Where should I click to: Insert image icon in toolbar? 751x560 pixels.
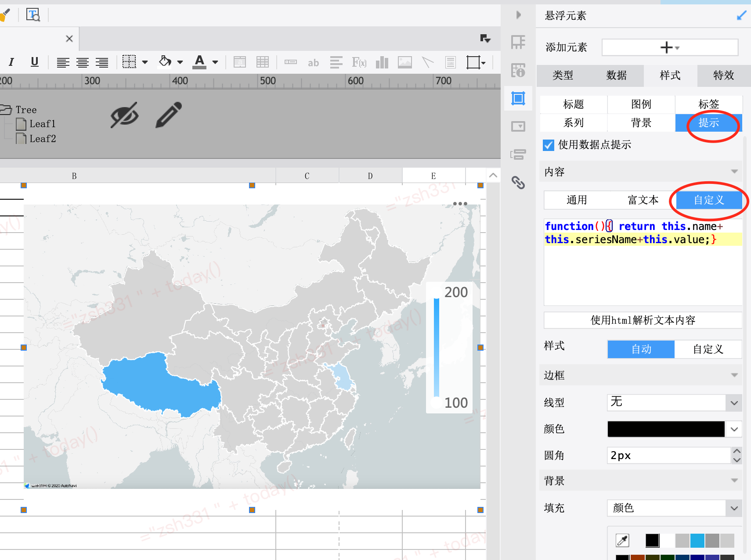(x=405, y=62)
